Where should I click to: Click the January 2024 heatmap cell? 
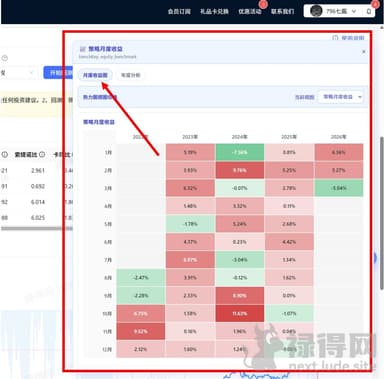[240, 152]
